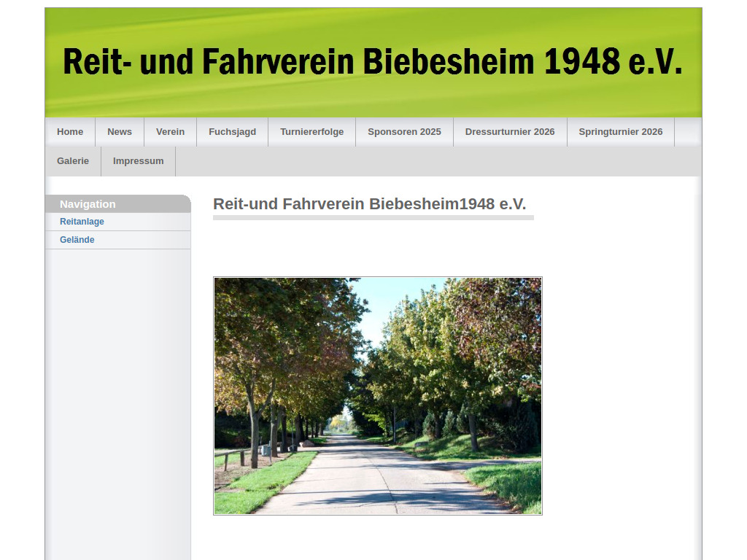Click the page heading Reit-und Fahrverein Biebesheim1948
Image resolution: width=747 pixels, height=560 pixels.
coord(369,203)
